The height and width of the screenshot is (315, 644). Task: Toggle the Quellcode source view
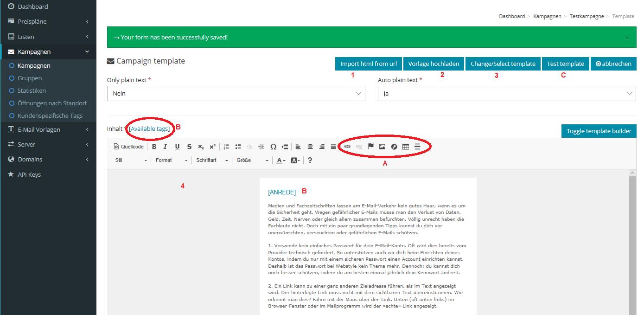129,147
